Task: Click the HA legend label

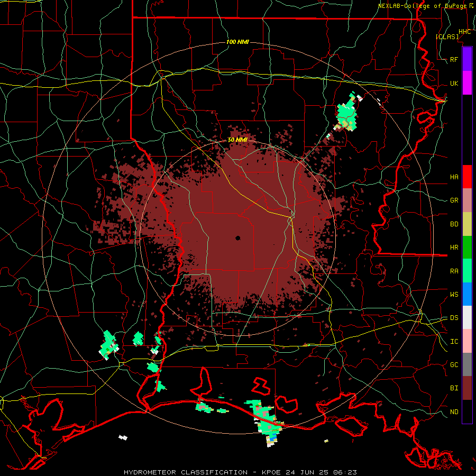Action: (x=454, y=177)
